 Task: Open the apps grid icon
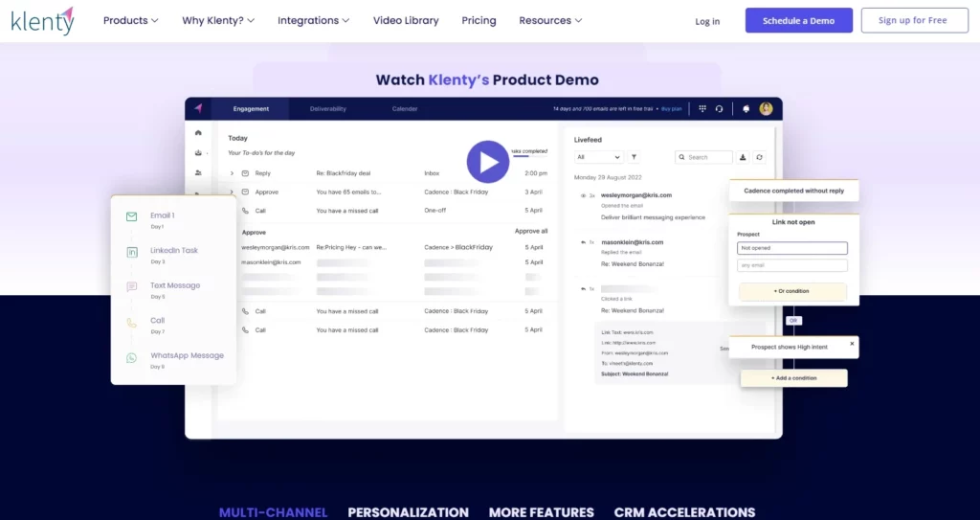coord(702,108)
